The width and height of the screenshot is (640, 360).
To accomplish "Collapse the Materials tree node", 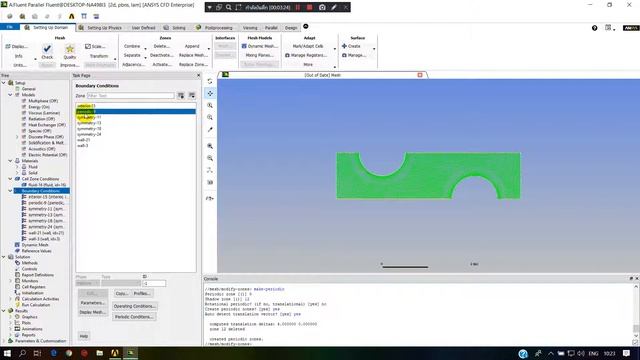I will pos(10,161).
